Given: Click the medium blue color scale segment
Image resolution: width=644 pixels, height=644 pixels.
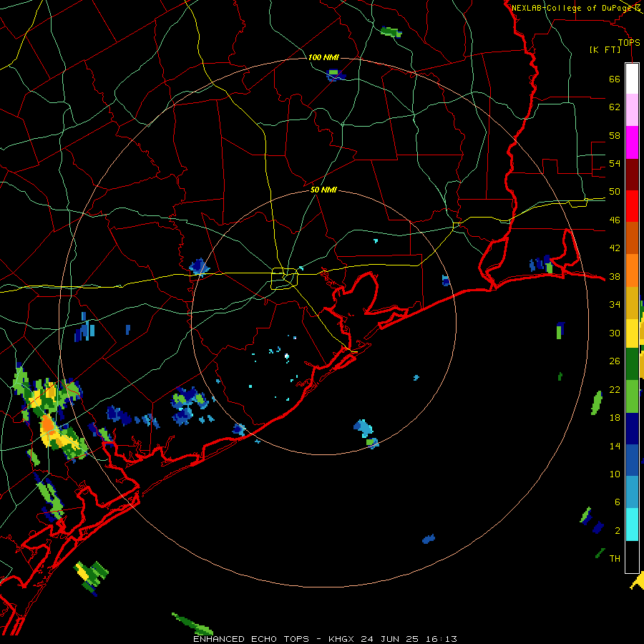Looking at the screenshot, I should pyautogui.click(x=632, y=460).
